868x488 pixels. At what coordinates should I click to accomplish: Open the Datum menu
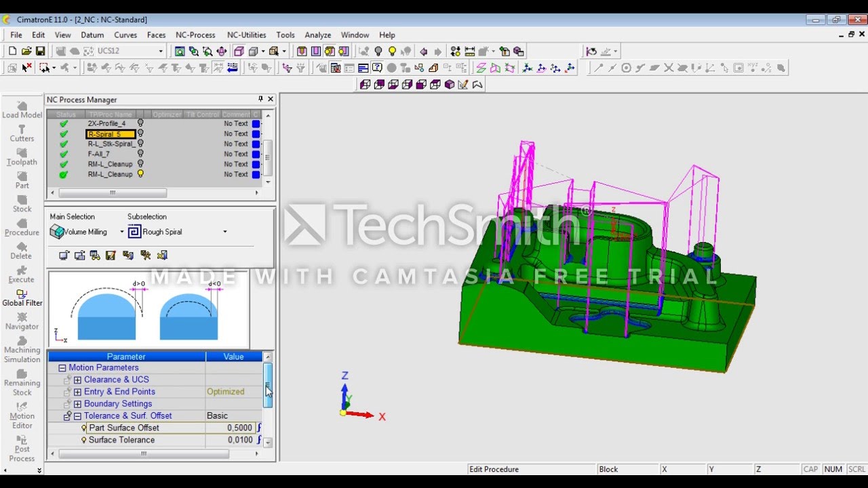tap(92, 35)
